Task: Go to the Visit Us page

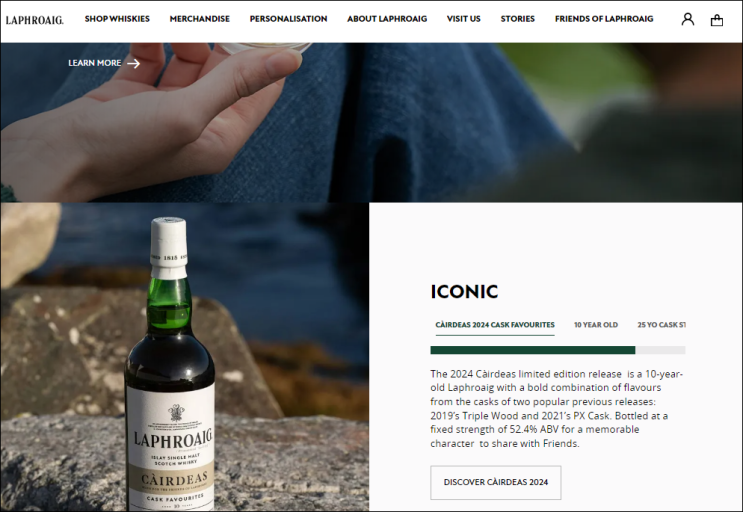Action: point(463,19)
